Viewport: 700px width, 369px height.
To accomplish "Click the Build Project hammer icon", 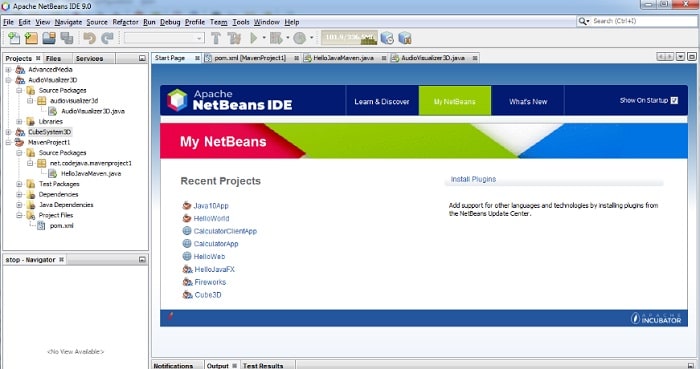I will coord(216,38).
